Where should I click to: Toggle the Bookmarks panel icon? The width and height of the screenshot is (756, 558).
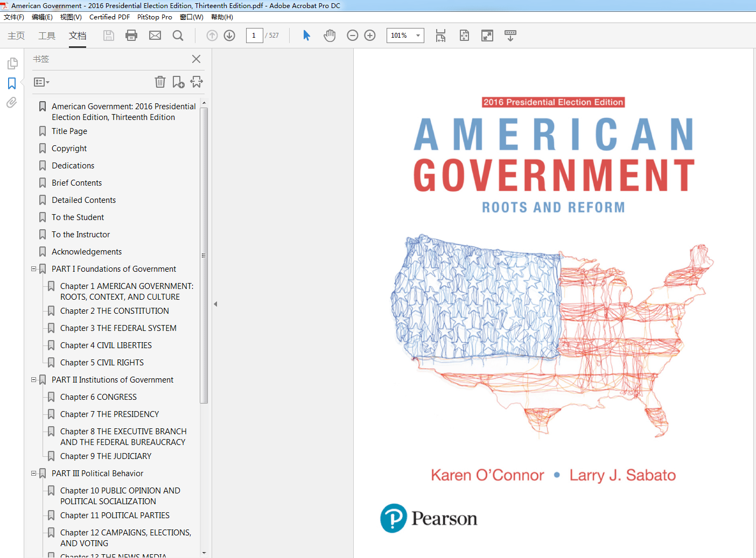point(12,83)
